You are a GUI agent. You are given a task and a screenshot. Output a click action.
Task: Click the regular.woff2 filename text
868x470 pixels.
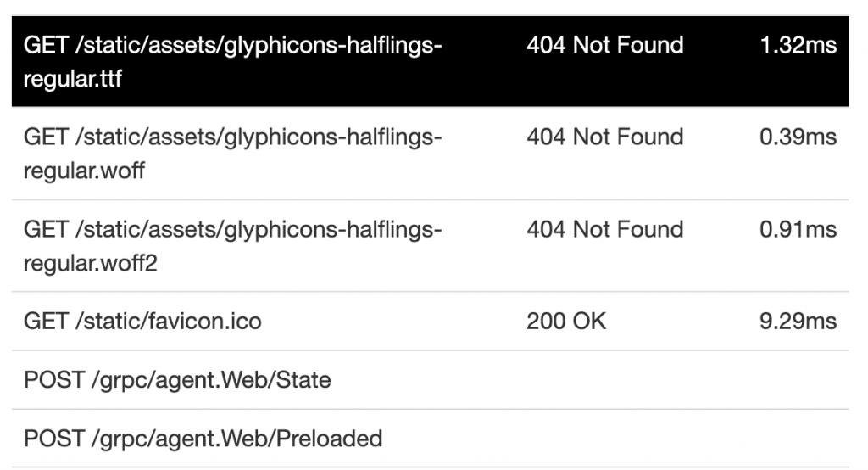coord(90,263)
